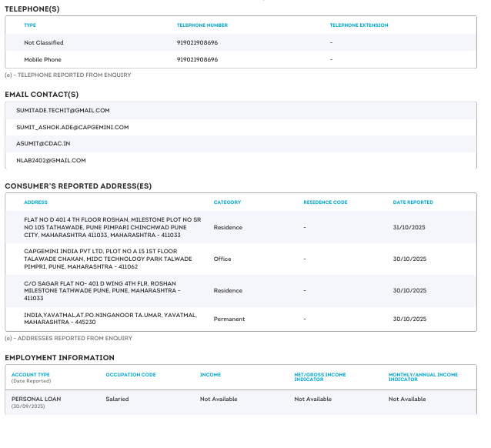
Task: Select the Yavatmal permanent address row
Action: click(111, 319)
